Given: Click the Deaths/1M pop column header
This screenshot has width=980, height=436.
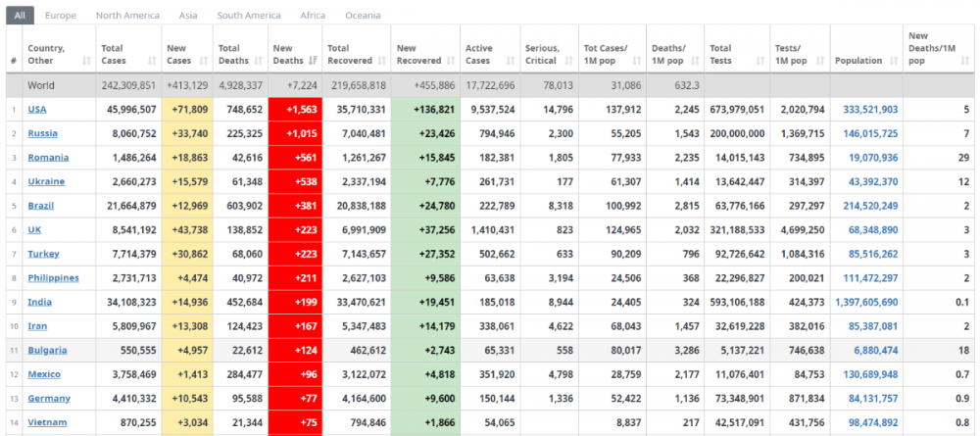Looking at the screenshot, I should (670, 55).
